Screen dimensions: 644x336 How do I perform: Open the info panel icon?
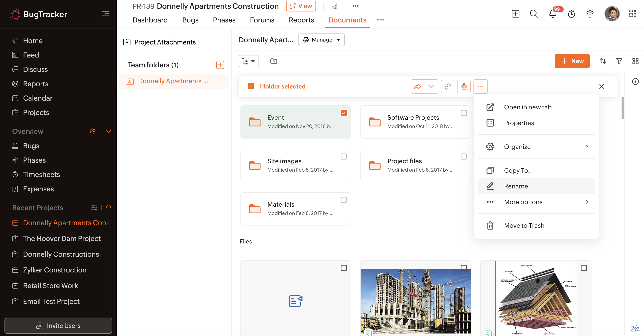[x=635, y=82]
